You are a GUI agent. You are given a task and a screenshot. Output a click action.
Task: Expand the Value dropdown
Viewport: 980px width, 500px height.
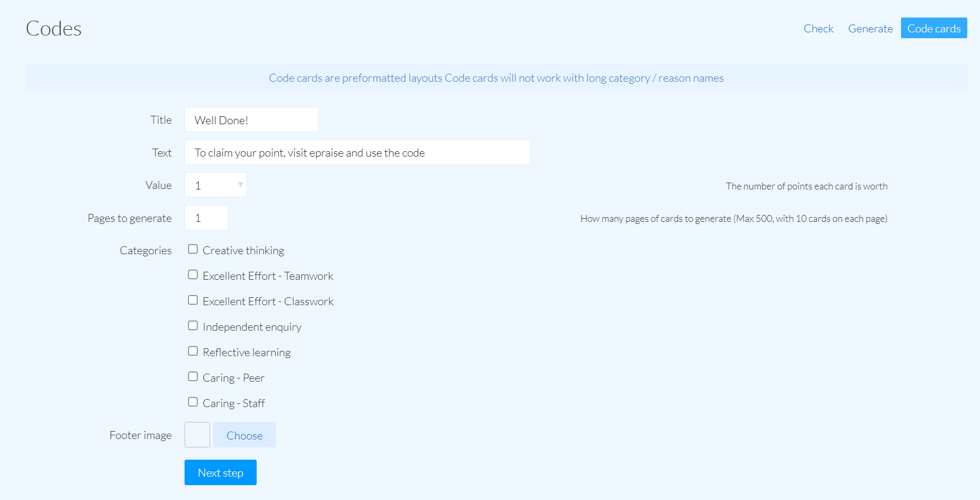(x=215, y=185)
